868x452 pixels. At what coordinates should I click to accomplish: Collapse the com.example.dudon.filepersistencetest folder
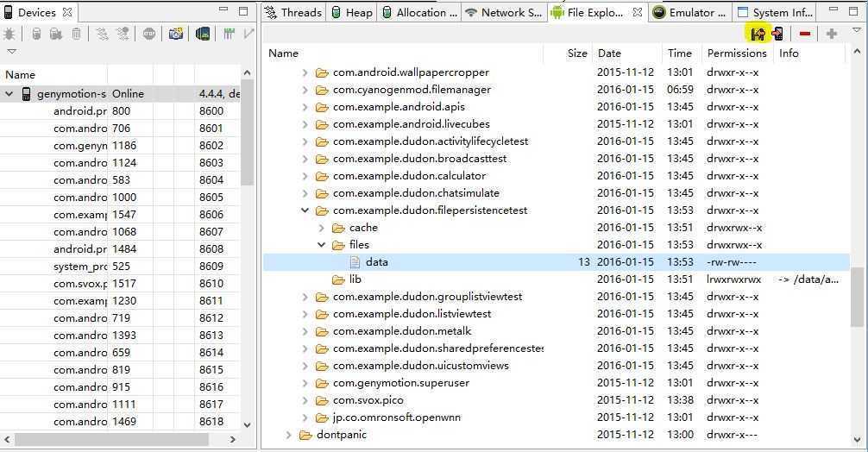point(305,210)
